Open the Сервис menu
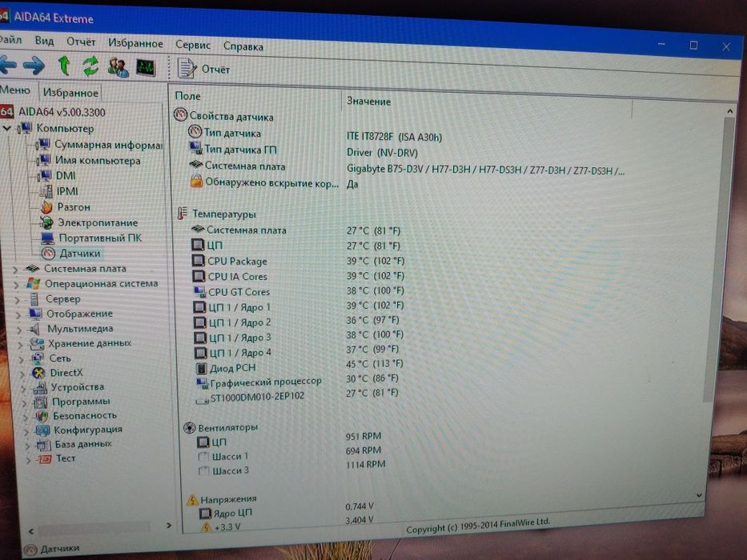The height and width of the screenshot is (560, 747). (192, 45)
